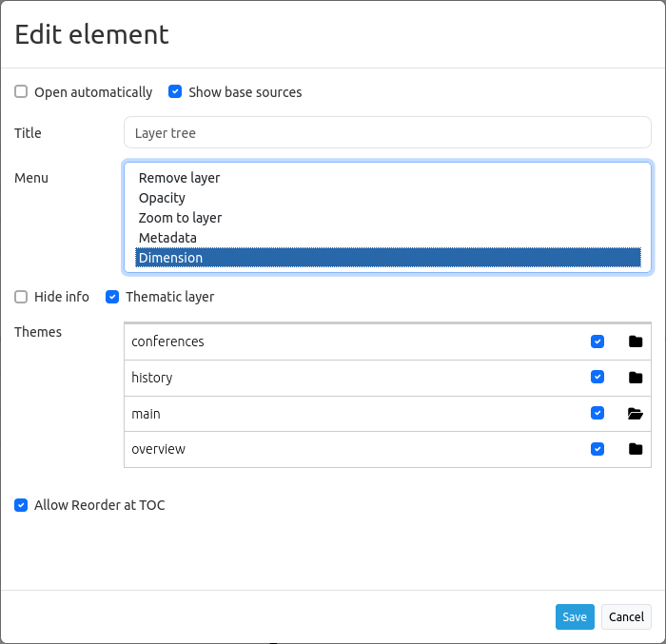The height and width of the screenshot is (644, 666).
Task: Uncheck the history theme checkbox
Action: [x=597, y=378]
